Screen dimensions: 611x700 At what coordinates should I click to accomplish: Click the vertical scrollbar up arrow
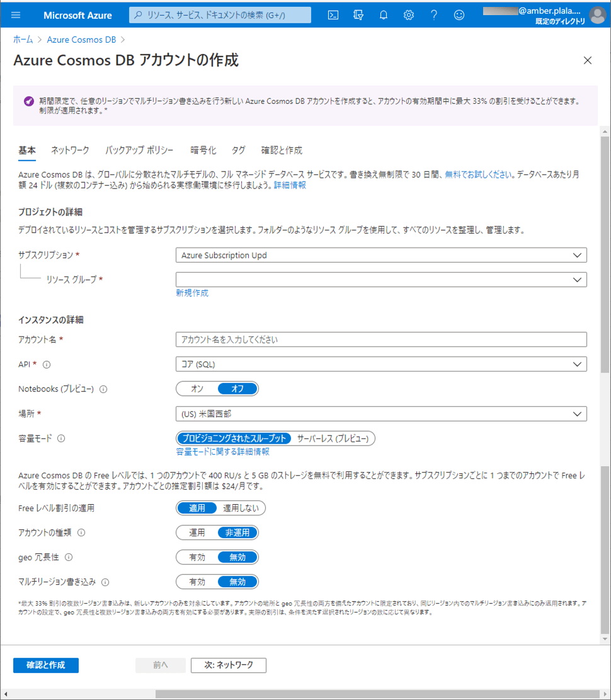click(605, 132)
